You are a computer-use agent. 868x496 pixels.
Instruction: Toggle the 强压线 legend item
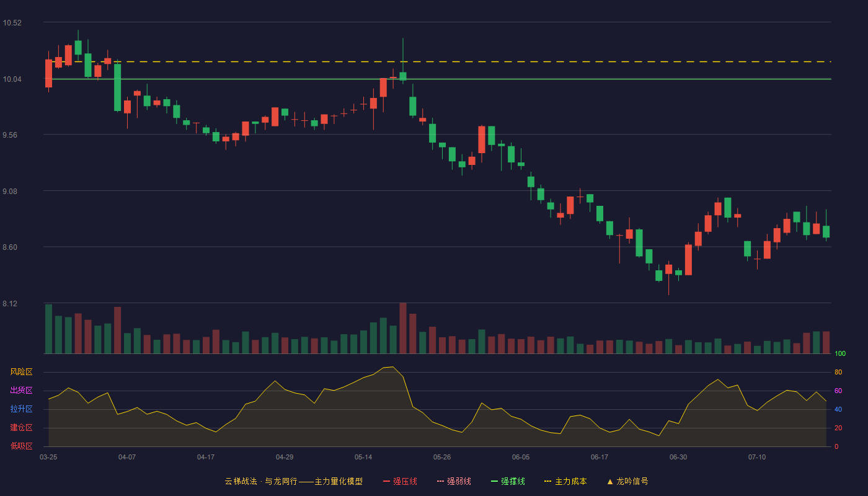(400, 481)
